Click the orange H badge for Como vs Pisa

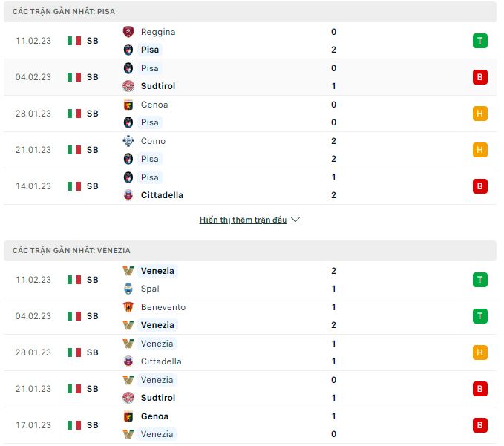point(480,150)
